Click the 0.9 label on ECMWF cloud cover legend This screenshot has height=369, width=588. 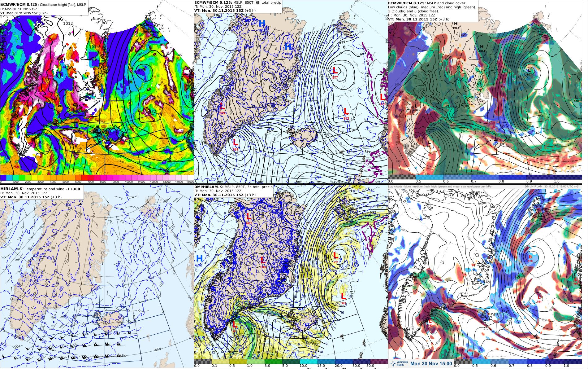(x=530, y=181)
